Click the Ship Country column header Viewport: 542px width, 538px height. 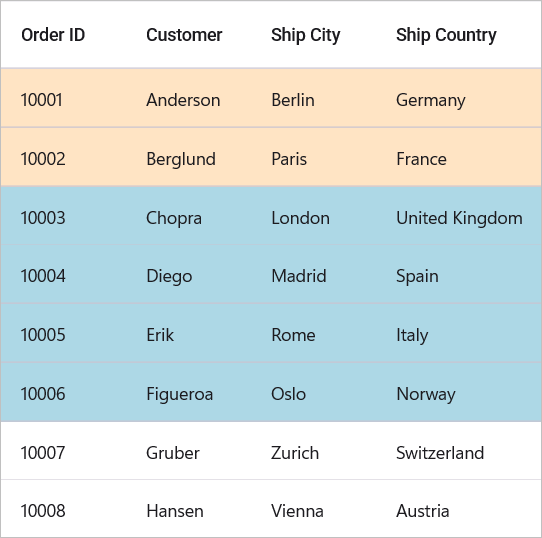[x=446, y=35]
